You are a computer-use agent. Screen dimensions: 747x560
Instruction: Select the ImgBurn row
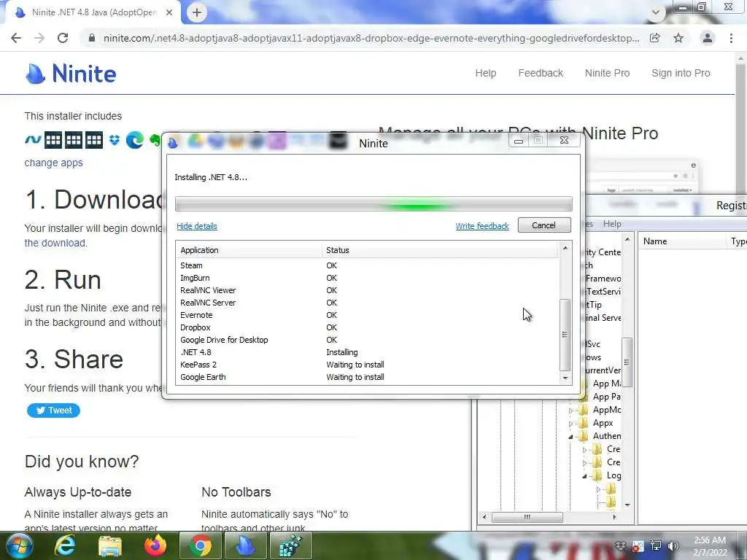(x=368, y=278)
